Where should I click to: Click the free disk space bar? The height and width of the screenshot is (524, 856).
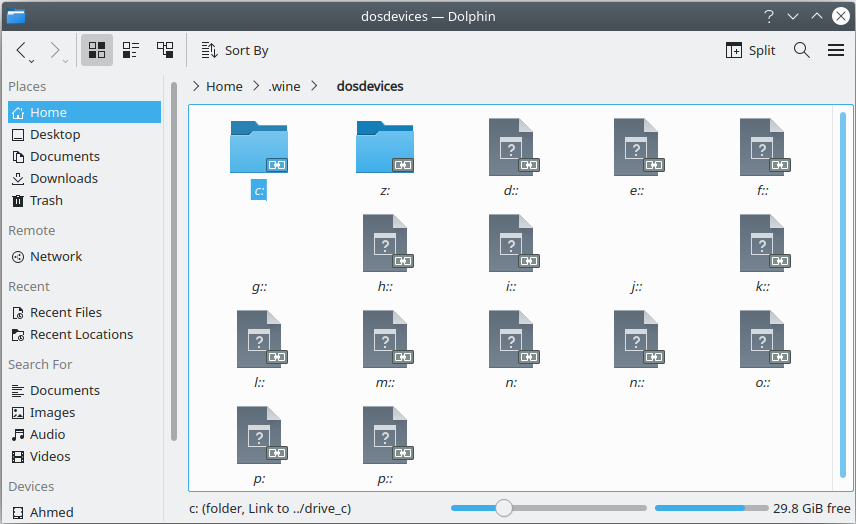[711, 508]
